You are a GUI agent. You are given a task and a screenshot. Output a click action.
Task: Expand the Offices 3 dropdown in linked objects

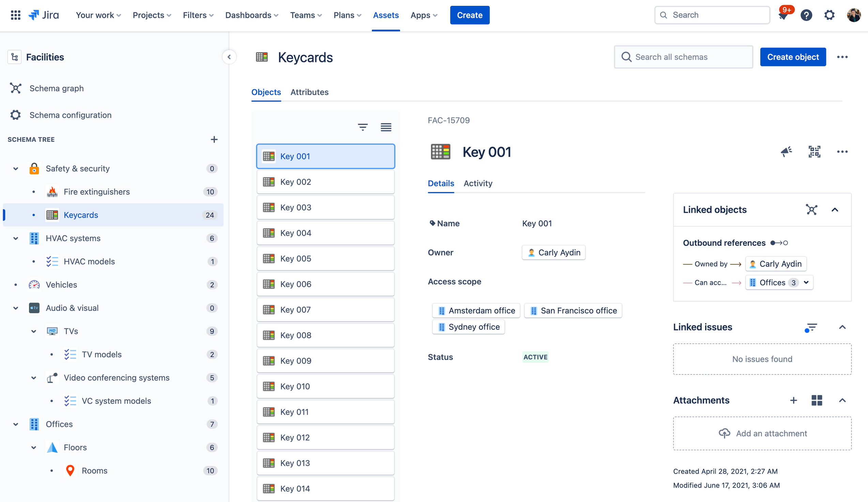[x=805, y=282]
